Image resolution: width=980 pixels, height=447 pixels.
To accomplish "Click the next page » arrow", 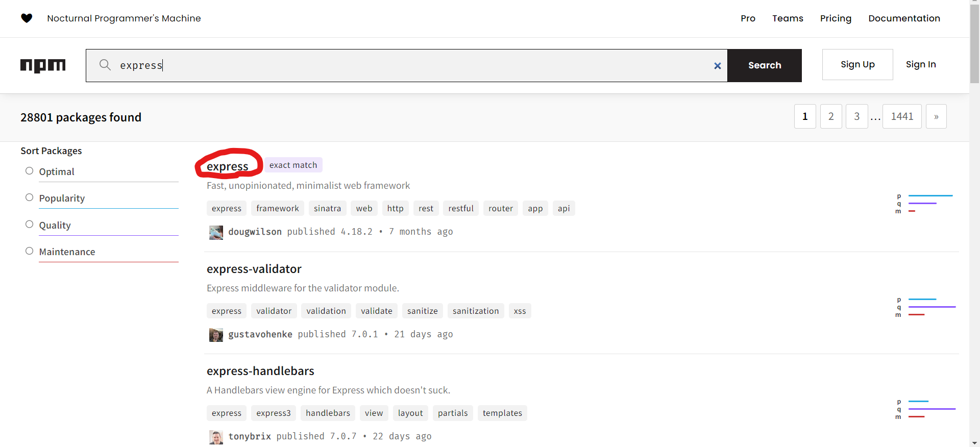I will coord(936,116).
